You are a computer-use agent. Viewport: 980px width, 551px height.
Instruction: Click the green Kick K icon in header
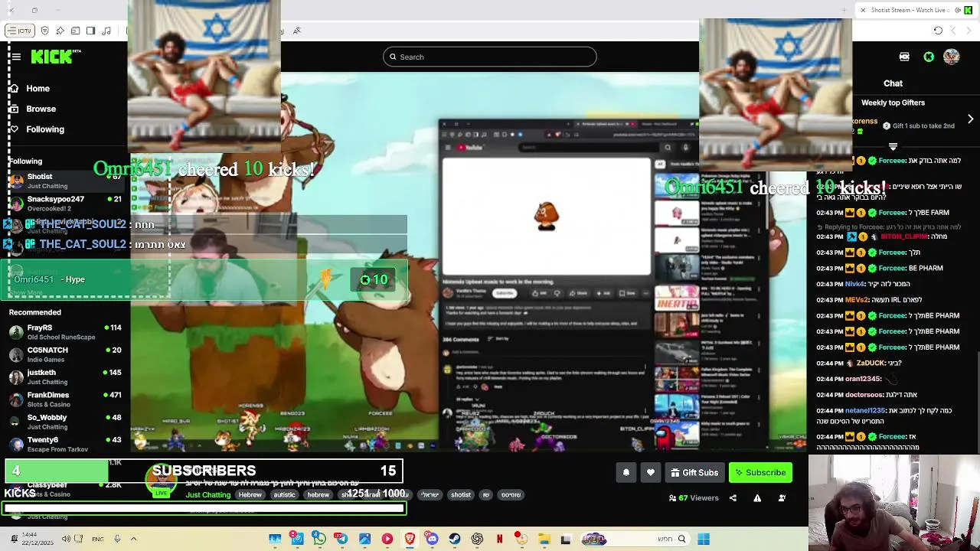click(x=929, y=57)
